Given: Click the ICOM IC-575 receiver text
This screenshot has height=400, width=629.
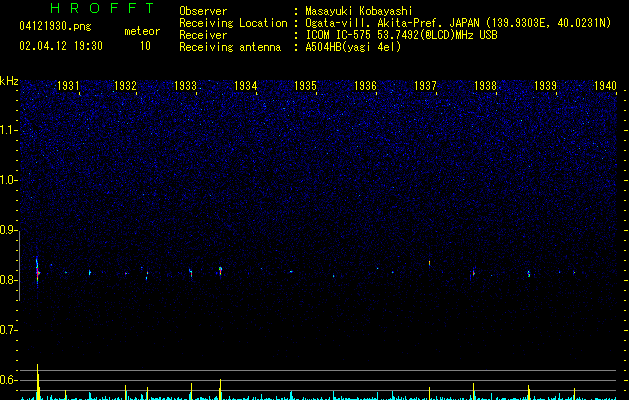Looking at the screenshot, I should 401,35.
